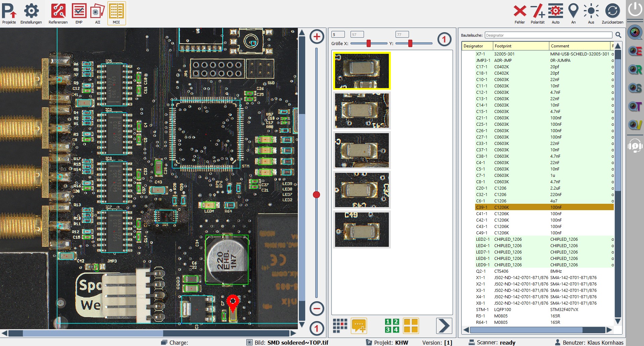644x346 pixels.
Task: Select the highlighted first capacitor thumbnail
Action: [x=362, y=71]
